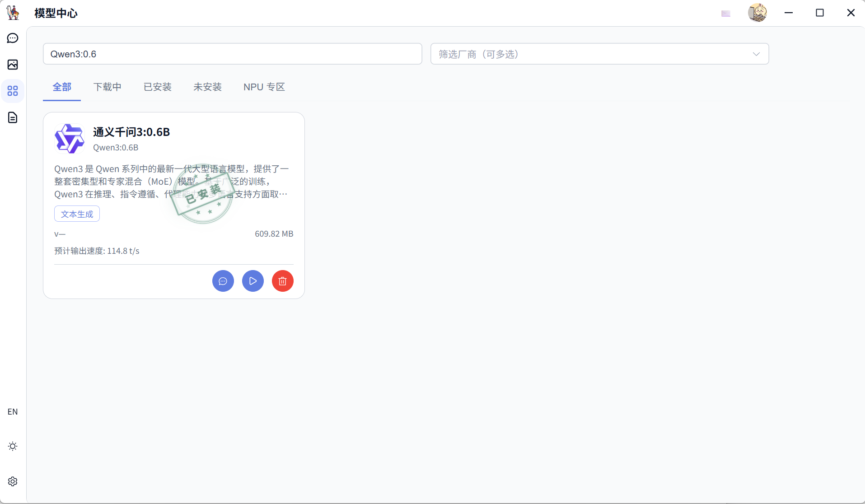Expand the vendor filter dropdown
This screenshot has height=504, width=865.
[600, 54]
